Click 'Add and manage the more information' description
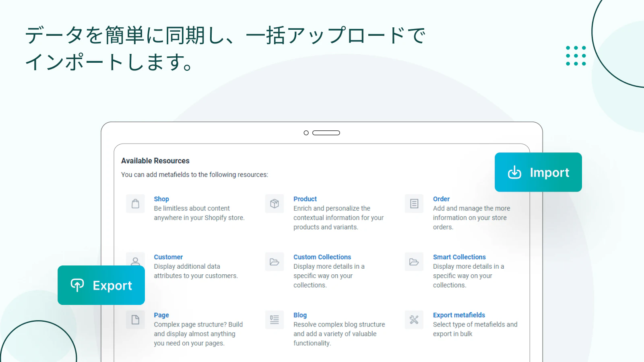644x362 pixels. [x=472, y=218]
